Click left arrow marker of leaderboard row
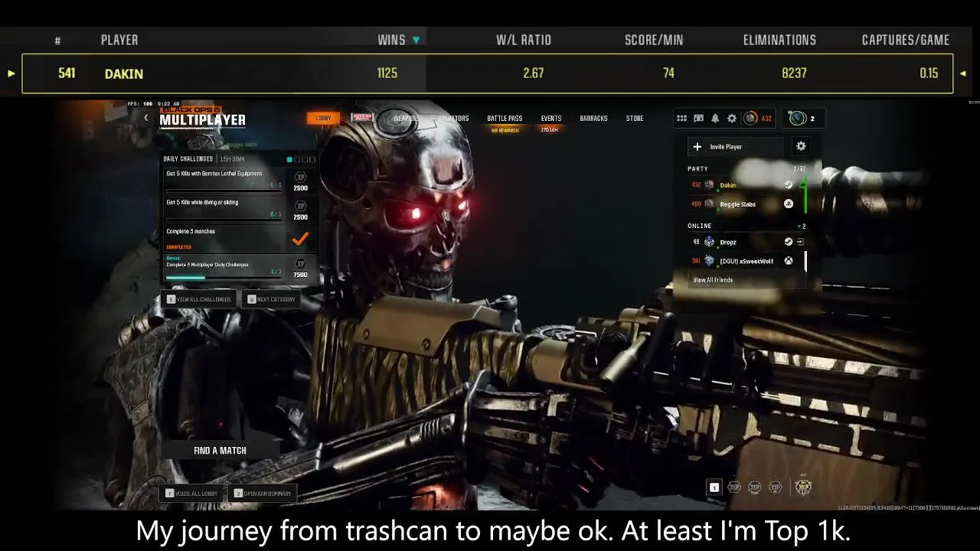980x551 pixels. pyautogui.click(x=11, y=73)
